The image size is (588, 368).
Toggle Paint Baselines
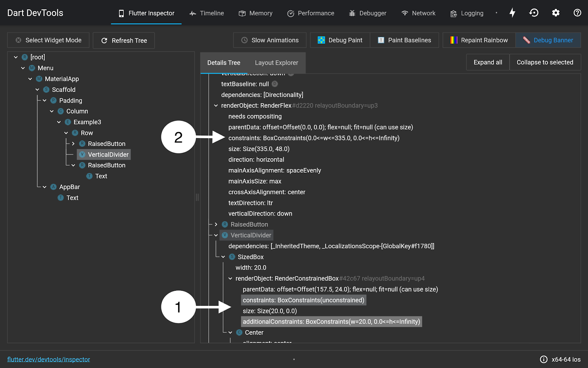[x=404, y=40]
